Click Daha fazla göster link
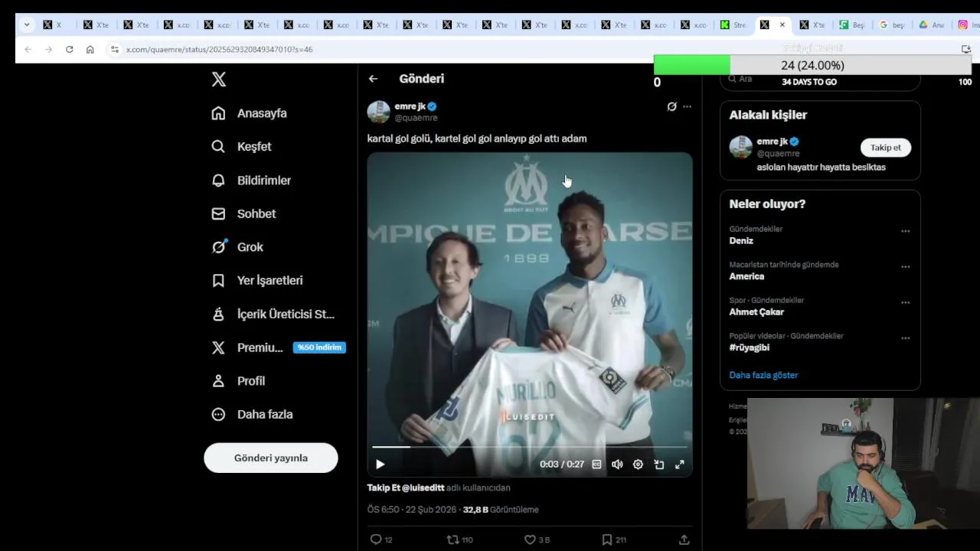The image size is (980, 551). pos(763,375)
